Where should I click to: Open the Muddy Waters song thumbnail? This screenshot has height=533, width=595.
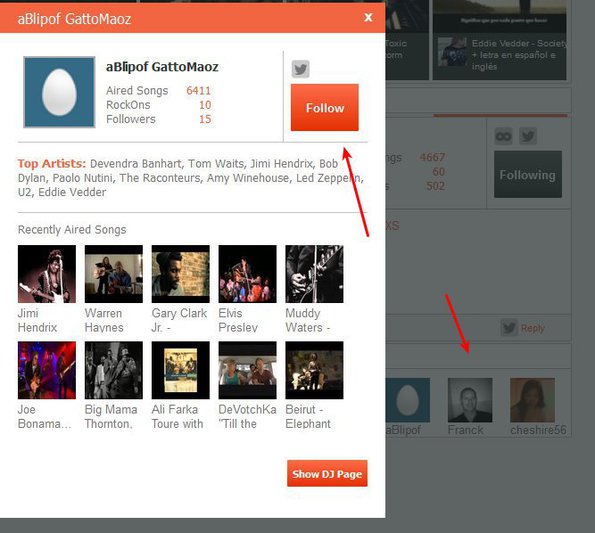coord(314,274)
